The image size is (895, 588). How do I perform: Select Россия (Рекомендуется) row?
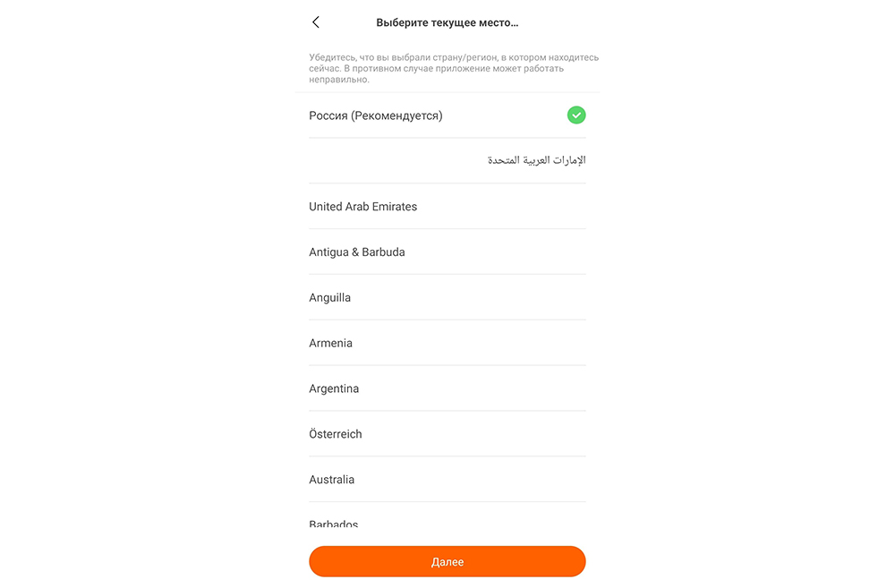point(447,115)
